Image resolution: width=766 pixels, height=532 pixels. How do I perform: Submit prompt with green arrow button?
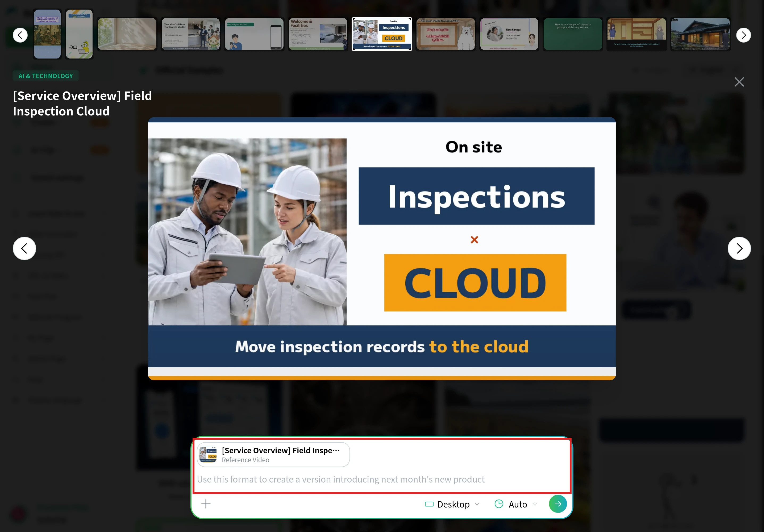[x=558, y=504]
